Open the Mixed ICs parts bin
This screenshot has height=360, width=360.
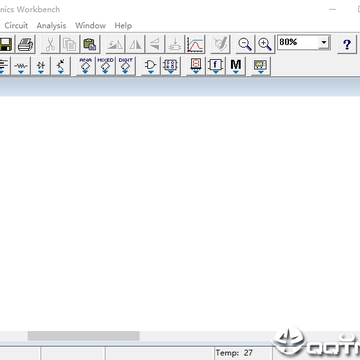tap(105, 66)
